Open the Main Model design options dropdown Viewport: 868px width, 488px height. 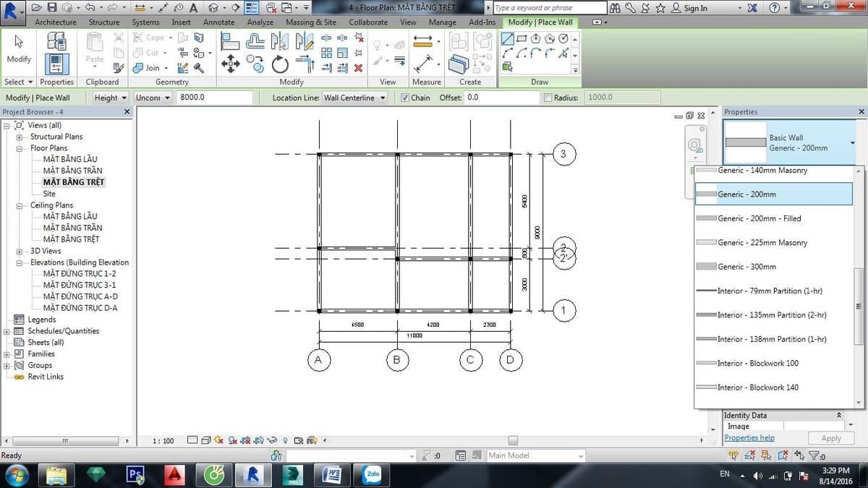(535, 455)
